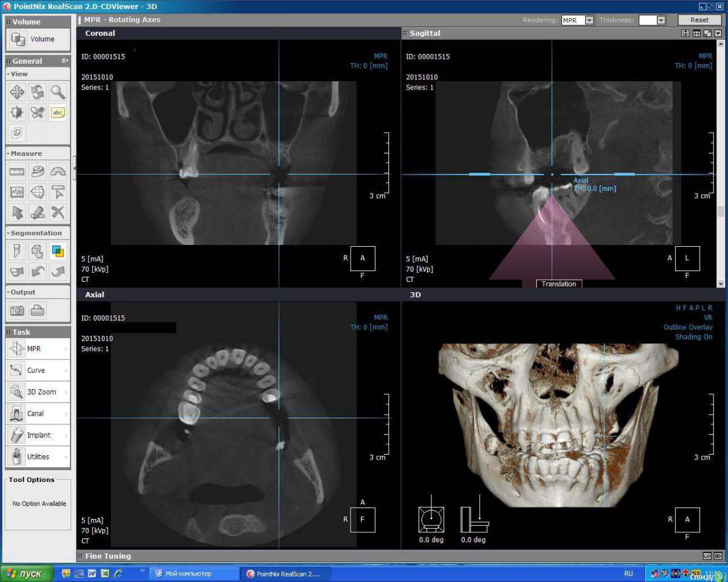Image resolution: width=728 pixels, height=582 pixels.
Task: Open the Rendering mode dropdown
Action: pos(589,20)
